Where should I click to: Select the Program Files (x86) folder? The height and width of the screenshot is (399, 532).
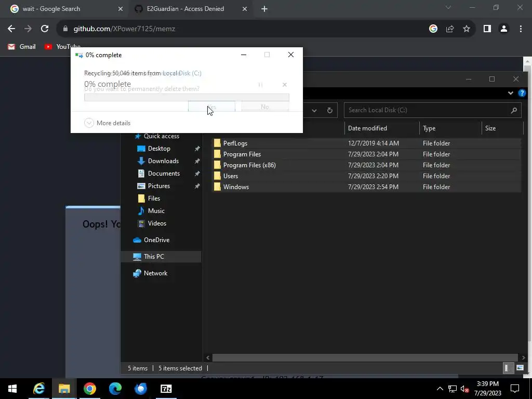[366, 165]
